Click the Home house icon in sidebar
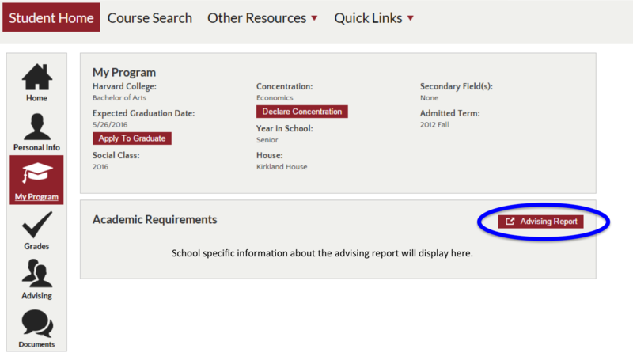Image resolution: width=633 pixels, height=364 pixels. pos(36,75)
